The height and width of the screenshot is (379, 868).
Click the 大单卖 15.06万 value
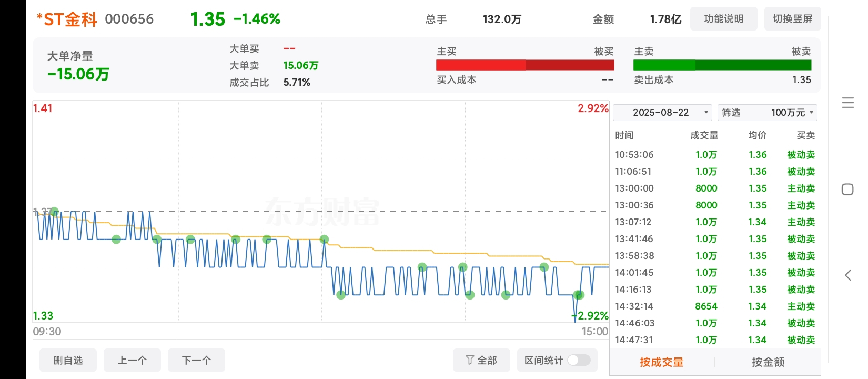click(301, 66)
